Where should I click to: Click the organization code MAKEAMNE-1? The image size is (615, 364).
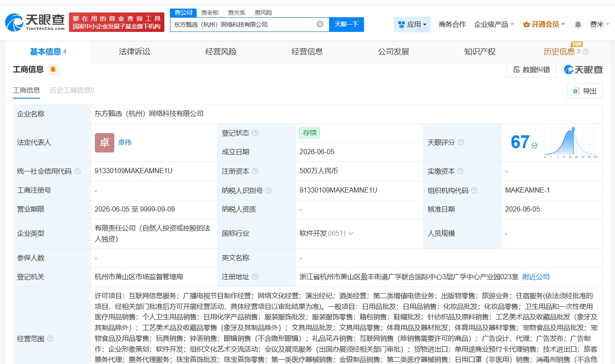tap(527, 190)
